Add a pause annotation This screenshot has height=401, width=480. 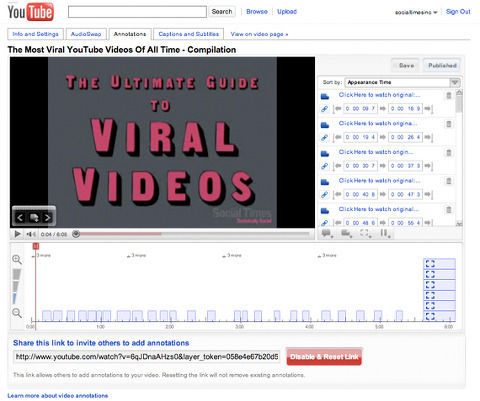coord(385,234)
